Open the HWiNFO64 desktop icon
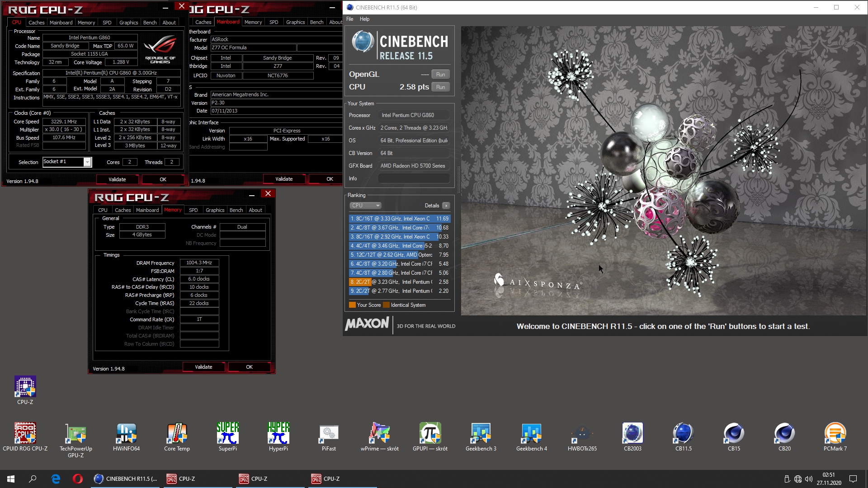Screen dimensions: 868x488 [x=127, y=436]
